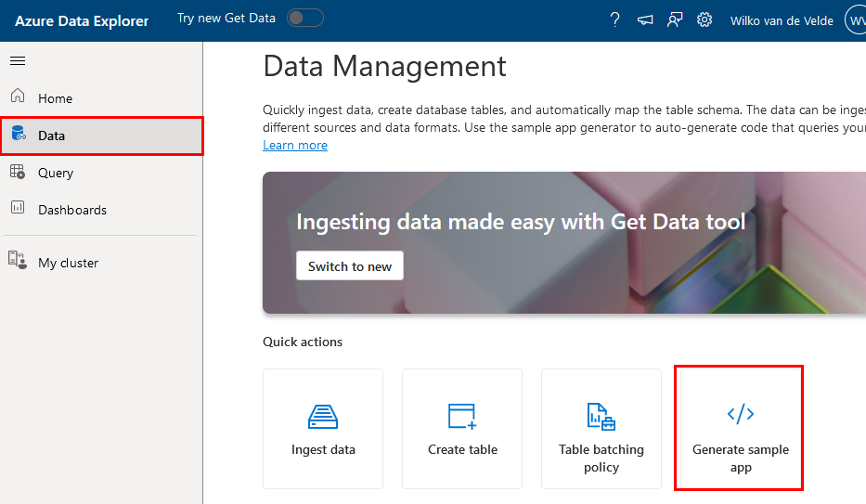This screenshot has height=504, width=866.
Task: Click the Home icon in sidebar
Action: [x=18, y=97]
